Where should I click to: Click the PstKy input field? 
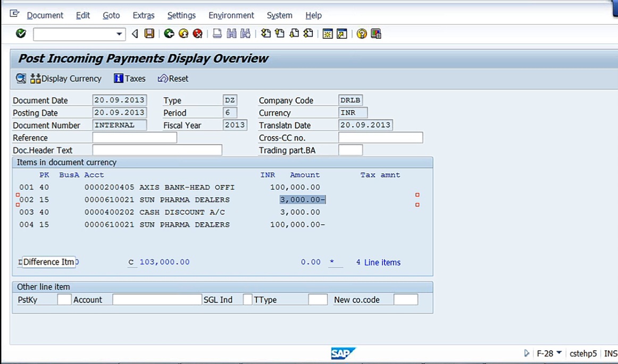pos(64,299)
